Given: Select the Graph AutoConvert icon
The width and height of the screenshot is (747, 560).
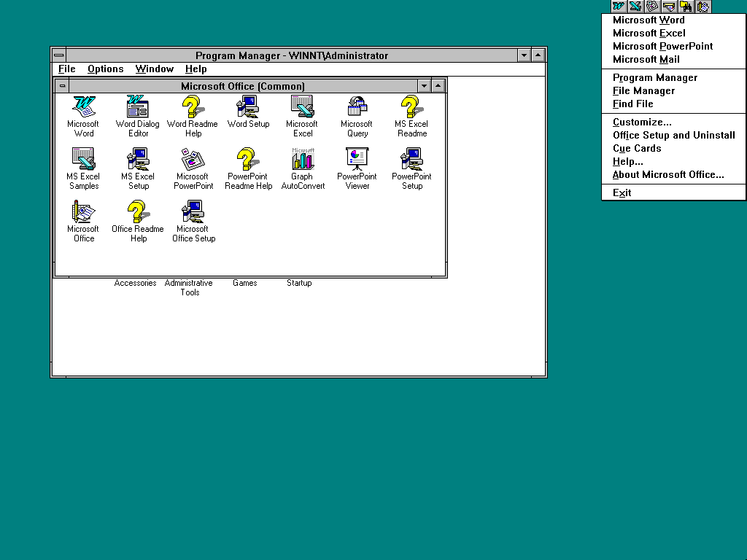Looking at the screenshot, I should (x=303, y=160).
